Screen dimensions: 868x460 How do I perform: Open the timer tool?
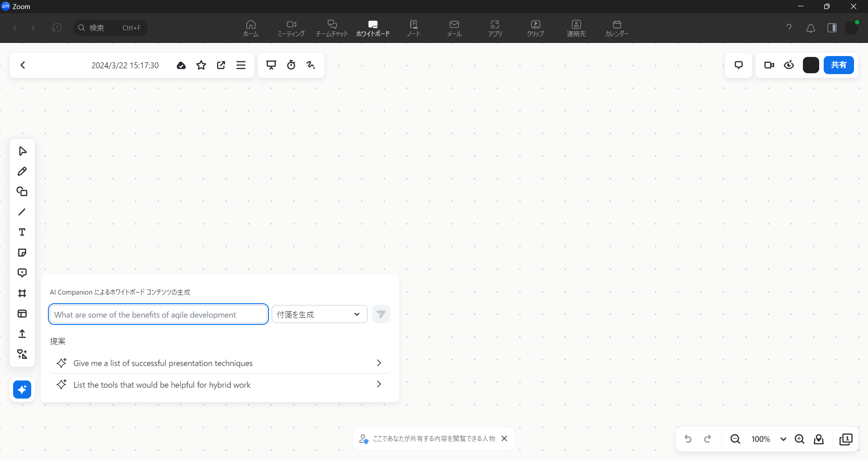click(291, 65)
